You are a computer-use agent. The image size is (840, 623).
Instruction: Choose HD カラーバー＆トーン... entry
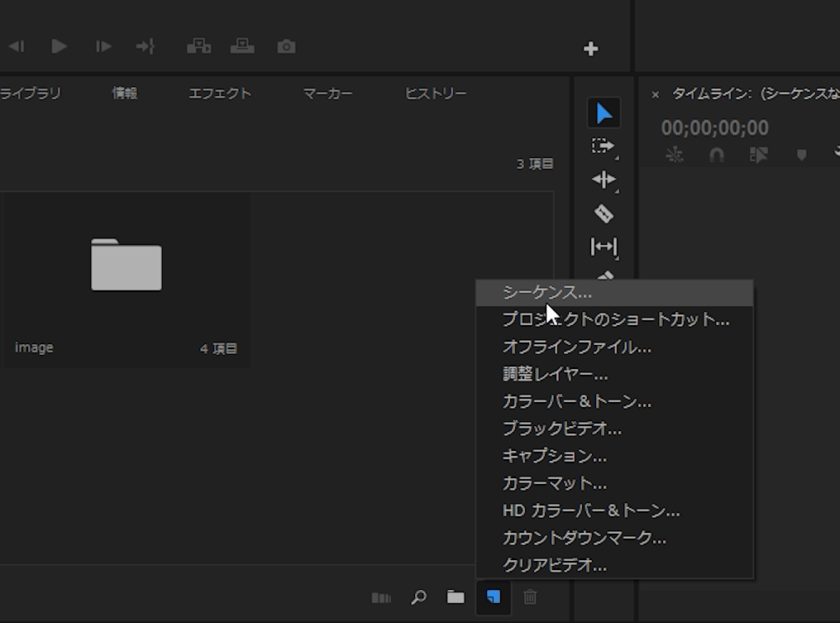click(614, 511)
